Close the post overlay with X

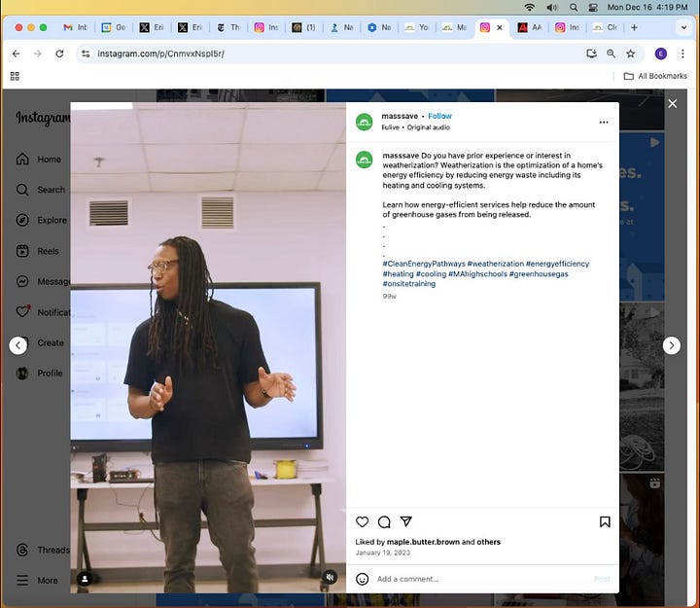[x=673, y=104]
